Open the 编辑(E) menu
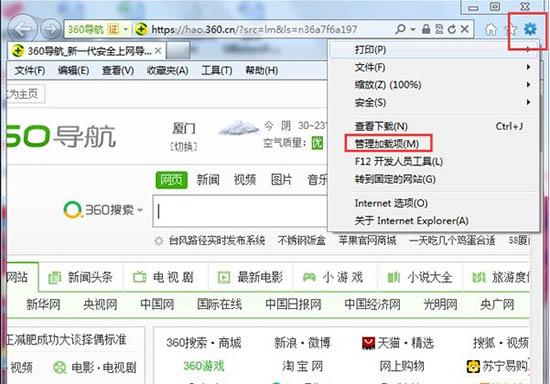The image size is (550, 384). click(73, 71)
